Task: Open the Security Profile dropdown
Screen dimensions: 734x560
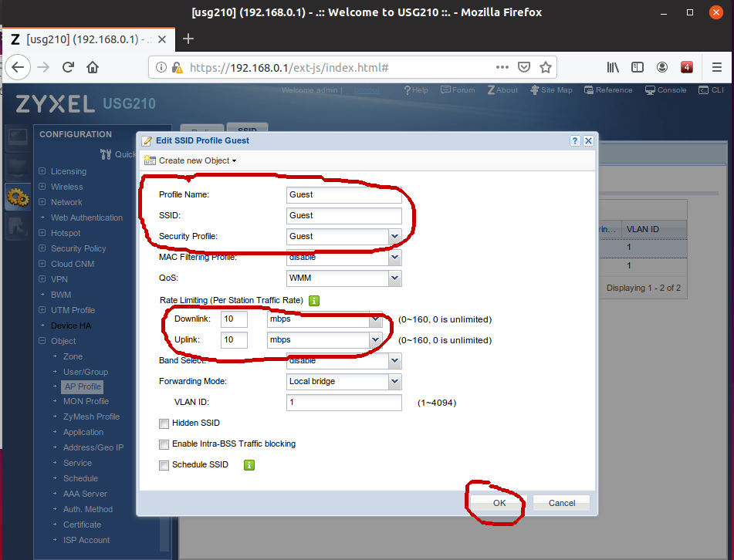Action: (x=394, y=236)
